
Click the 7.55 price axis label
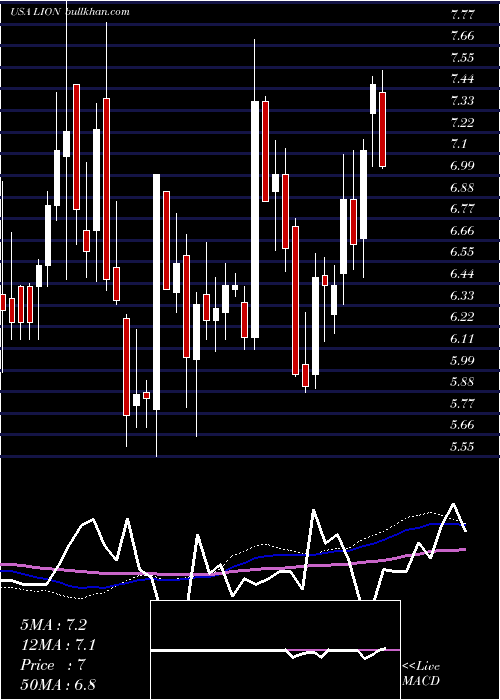coord(462,58)
